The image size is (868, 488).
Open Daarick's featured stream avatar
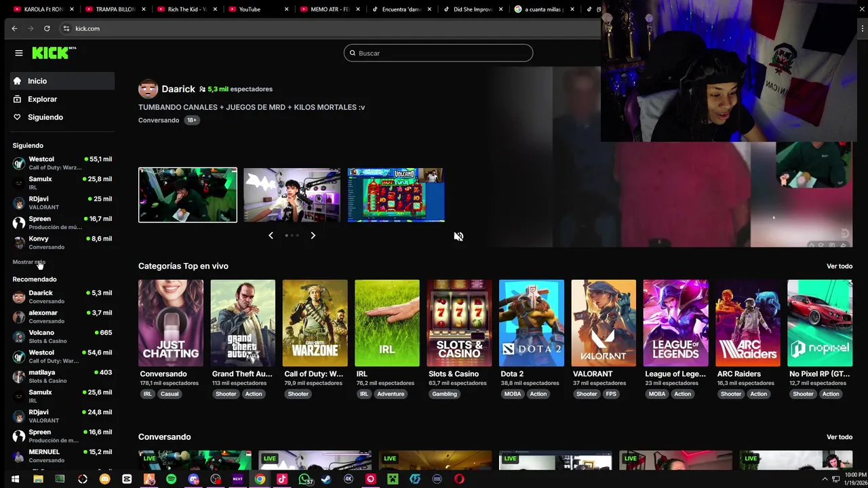(x=148, y=89)
